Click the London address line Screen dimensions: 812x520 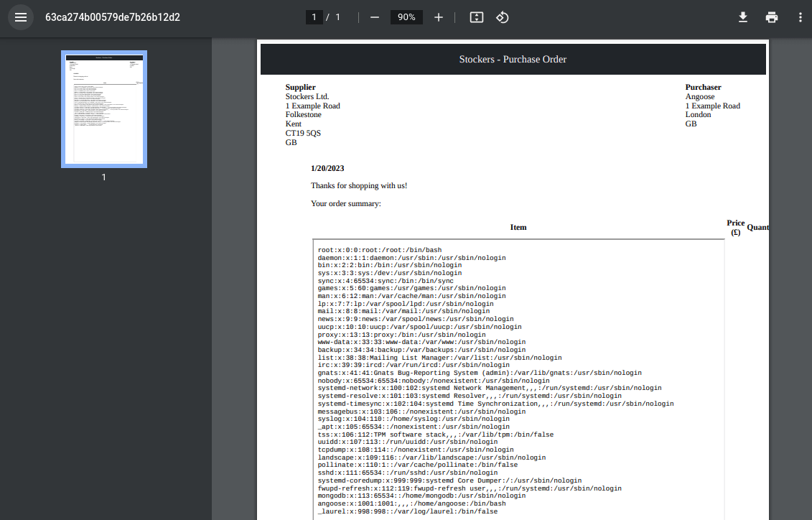click(x=698, y=114)
